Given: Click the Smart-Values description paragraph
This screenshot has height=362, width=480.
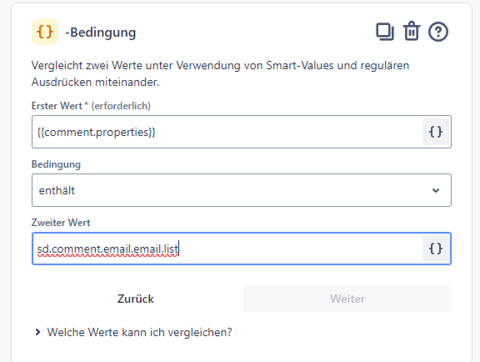Looking at the screenshot, I should 220,73.
